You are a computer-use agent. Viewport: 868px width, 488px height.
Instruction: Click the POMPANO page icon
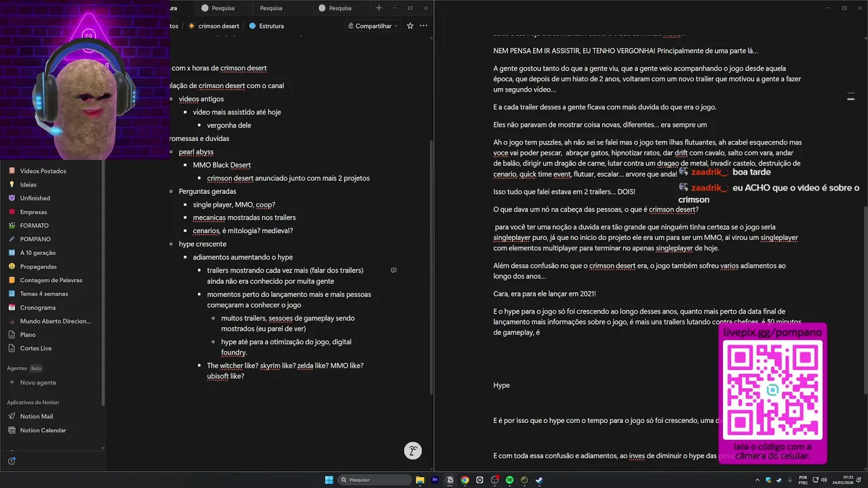[x=12, y=239]
